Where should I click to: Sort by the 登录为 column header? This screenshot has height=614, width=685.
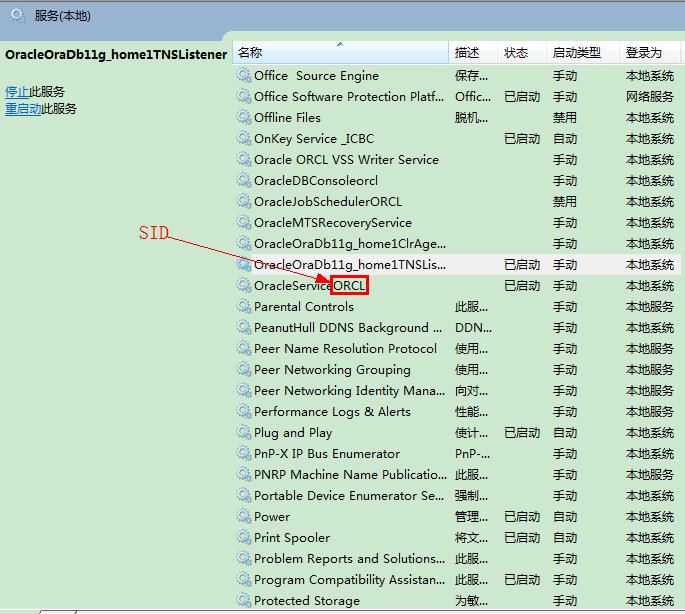tap(650, 52)
